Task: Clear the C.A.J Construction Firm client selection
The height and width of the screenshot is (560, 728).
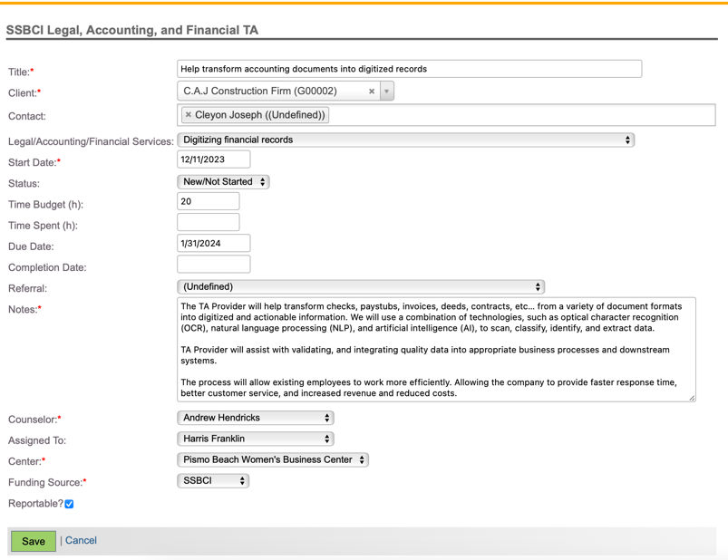Action: (372, 92)
